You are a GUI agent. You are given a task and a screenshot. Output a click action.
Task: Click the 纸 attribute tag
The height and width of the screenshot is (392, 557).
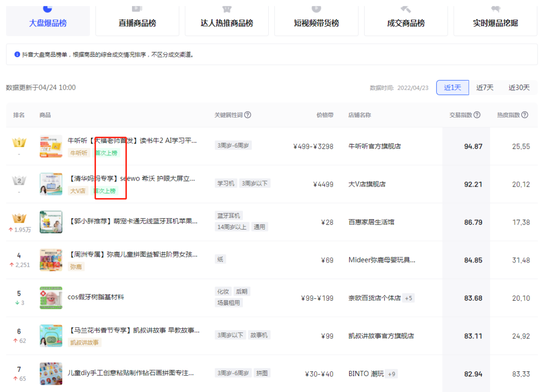[x=220, y=259]
